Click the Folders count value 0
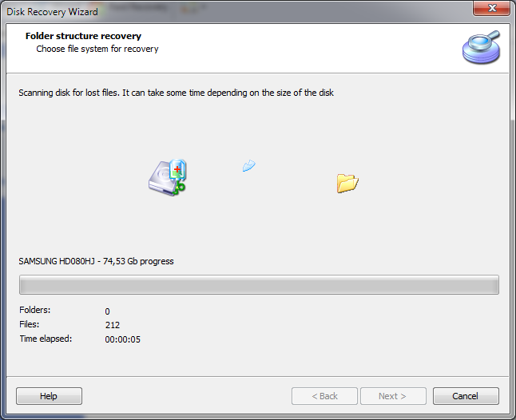 click(107, 311)
